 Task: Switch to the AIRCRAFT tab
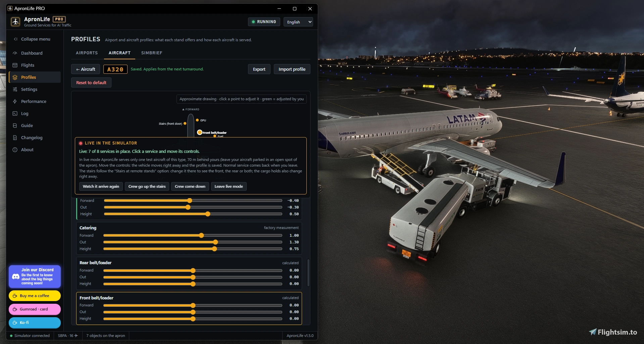tap(119, 53)
